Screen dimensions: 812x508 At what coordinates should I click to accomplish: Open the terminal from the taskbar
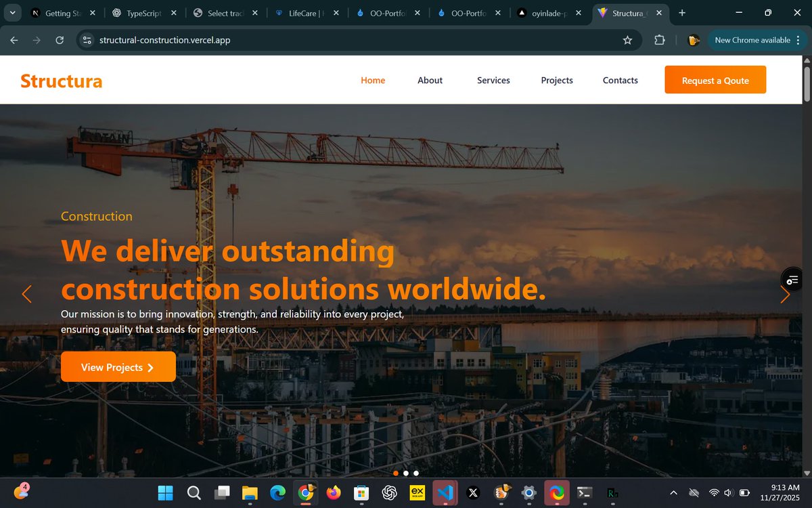[x=583, y=493]
